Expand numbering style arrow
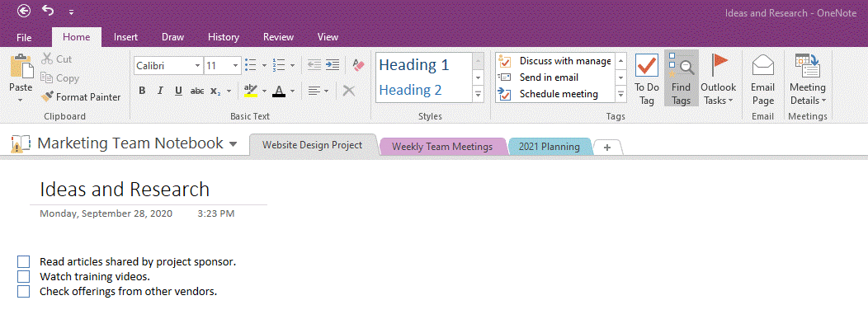Screen dimensions: 868x319 tap(293, 65)
